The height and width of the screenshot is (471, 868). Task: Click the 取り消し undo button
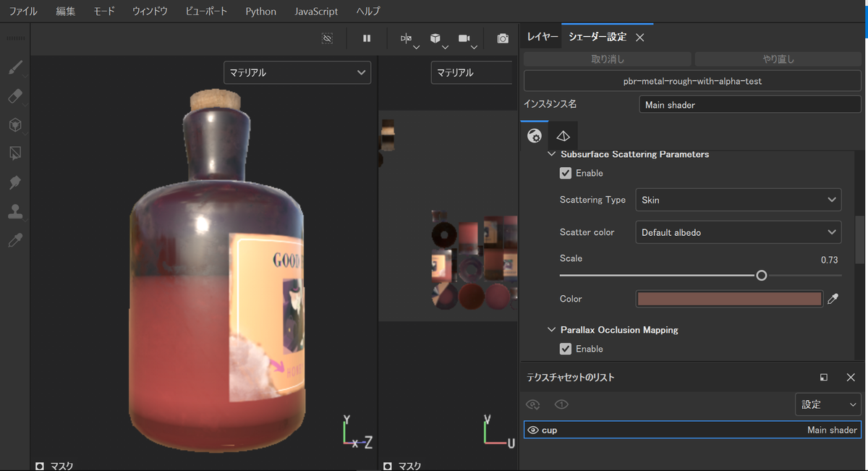[x=608, y=59]
